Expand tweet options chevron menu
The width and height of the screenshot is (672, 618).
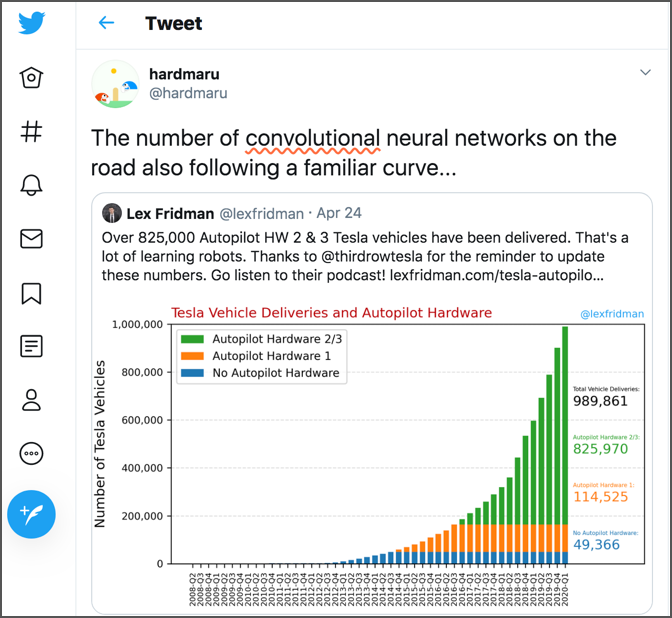pyautogui.click(x=646, y=72)
